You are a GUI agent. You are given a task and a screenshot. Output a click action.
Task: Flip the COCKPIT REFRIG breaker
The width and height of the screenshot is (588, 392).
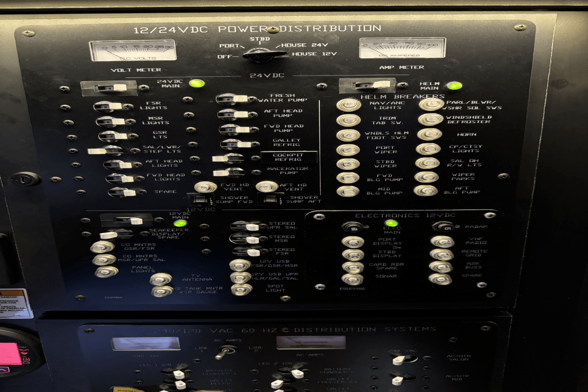pyautogui.click(x=229, y=159)
